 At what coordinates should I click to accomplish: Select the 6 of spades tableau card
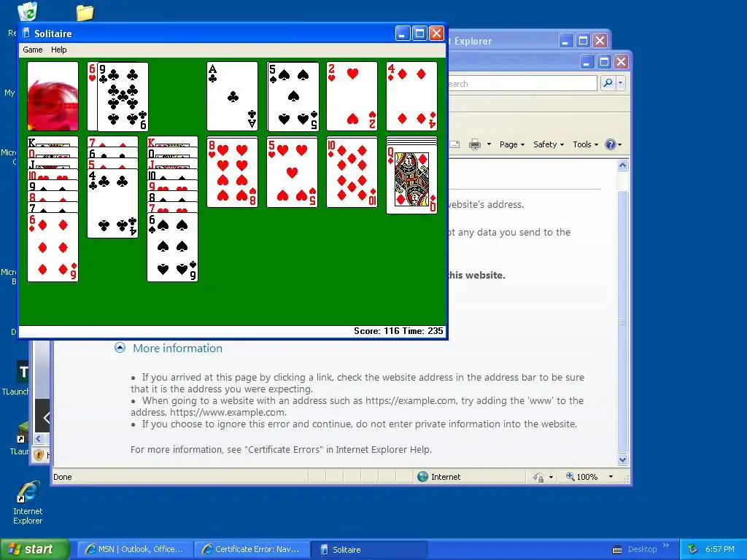pyautogui.click(x=172, y=247)
